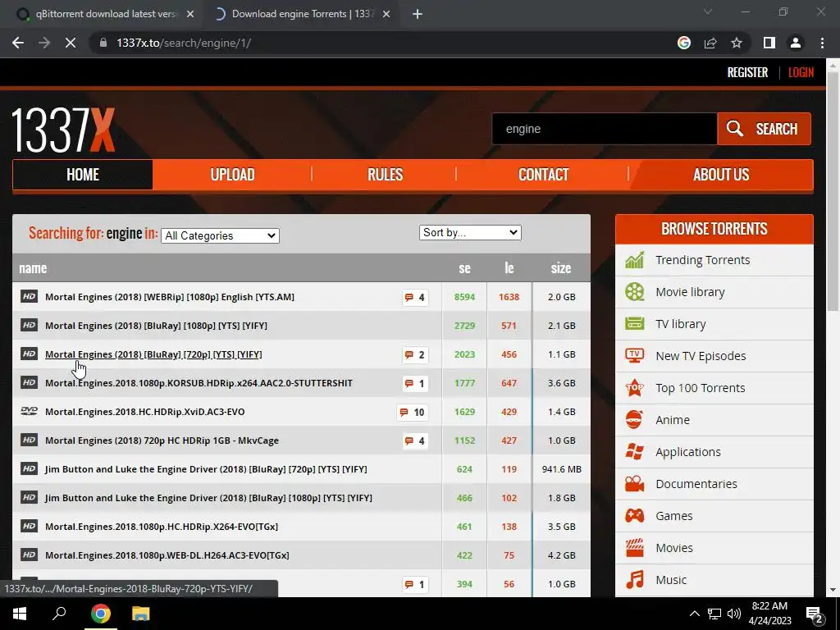Screen dimensions: 840x630
Task: Click the Games controller icon
Action: [634, 516]
